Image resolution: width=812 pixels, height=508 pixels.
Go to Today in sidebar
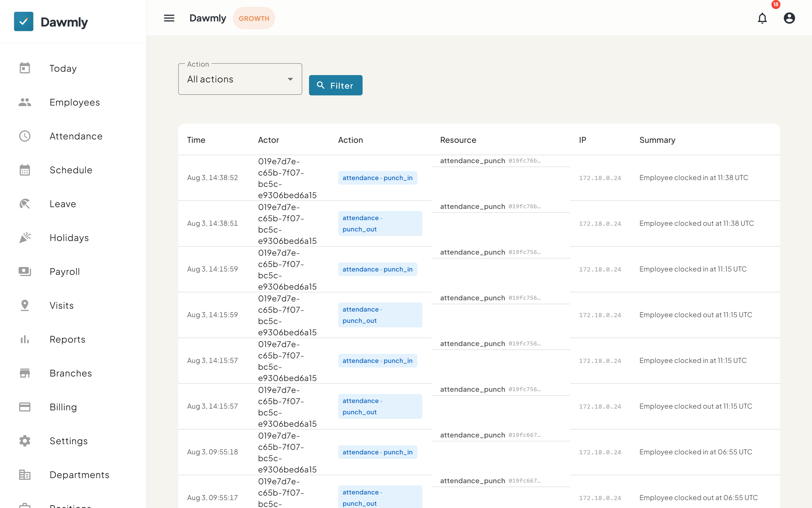(63, 69)
